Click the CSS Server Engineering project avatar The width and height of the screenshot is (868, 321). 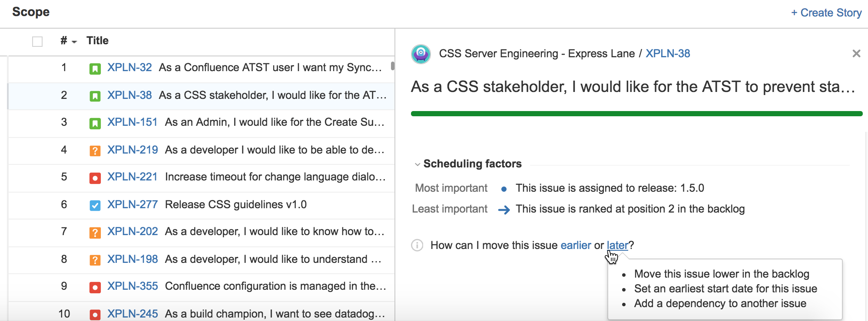coord(421,54)
